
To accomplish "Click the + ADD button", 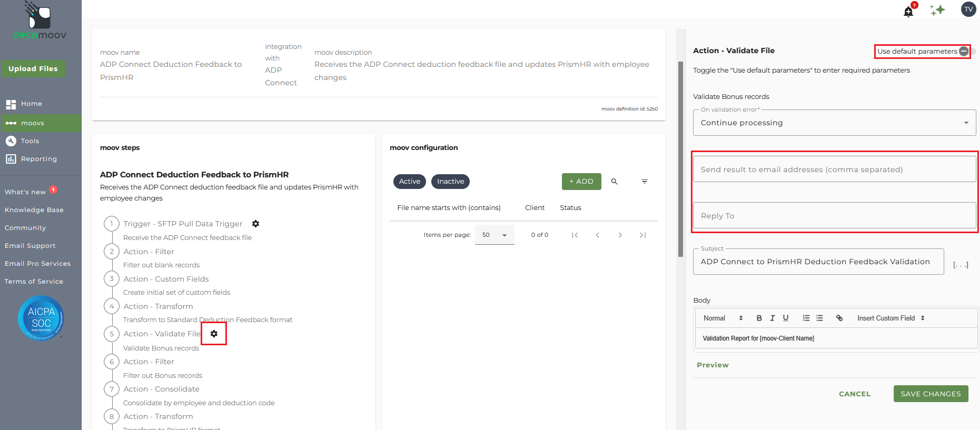I will pos(581,182).
